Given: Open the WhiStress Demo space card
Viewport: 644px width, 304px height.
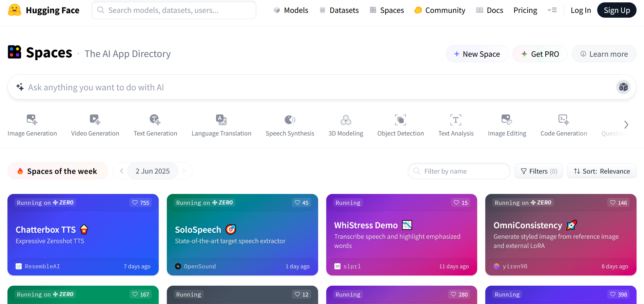Looking at the screenshot, I should point(402,235).
